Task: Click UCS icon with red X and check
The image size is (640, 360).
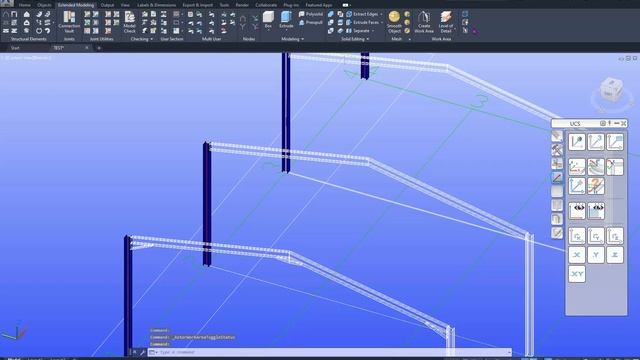Action: coord(615,167)
